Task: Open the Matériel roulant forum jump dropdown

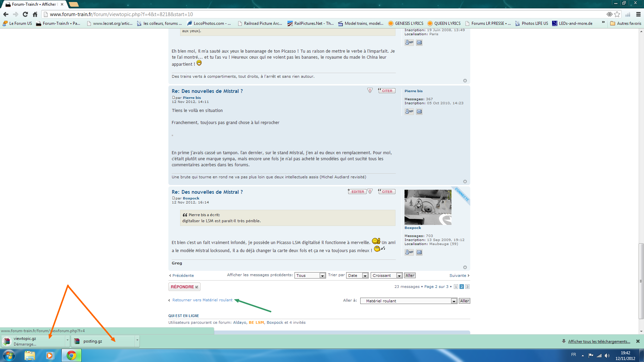Action: [x=409, y=301]
